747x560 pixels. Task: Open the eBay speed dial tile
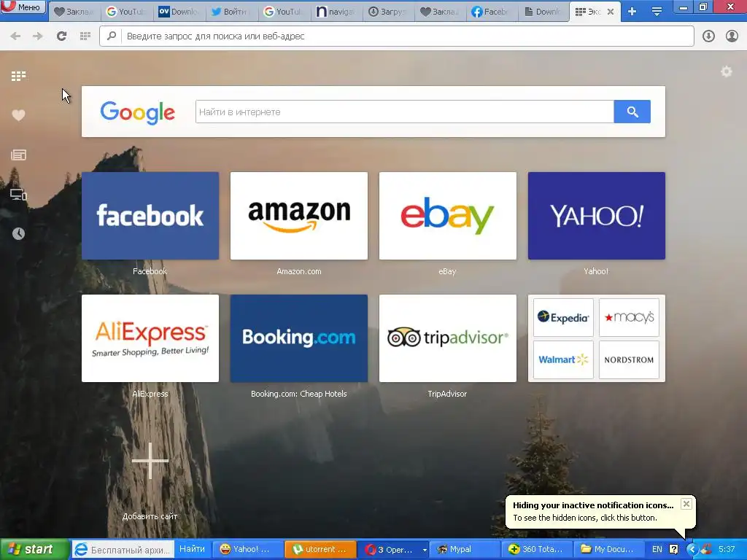(x=448, y=216)
